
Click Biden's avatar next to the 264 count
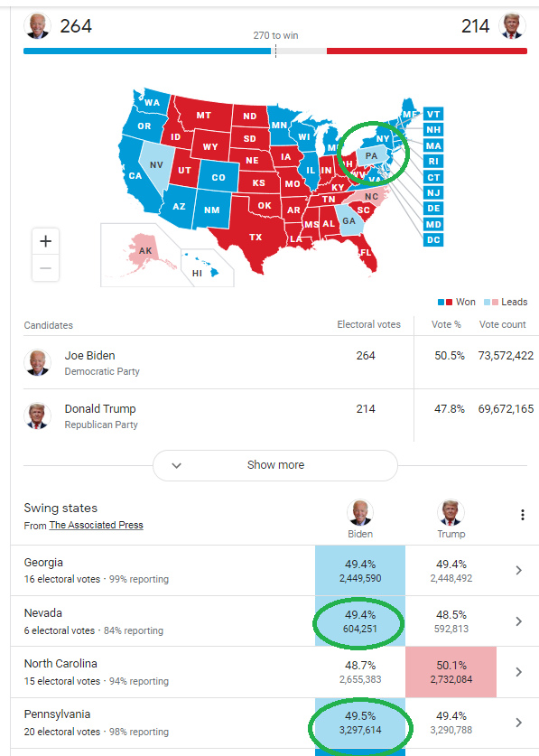click(x=37, y=25)
